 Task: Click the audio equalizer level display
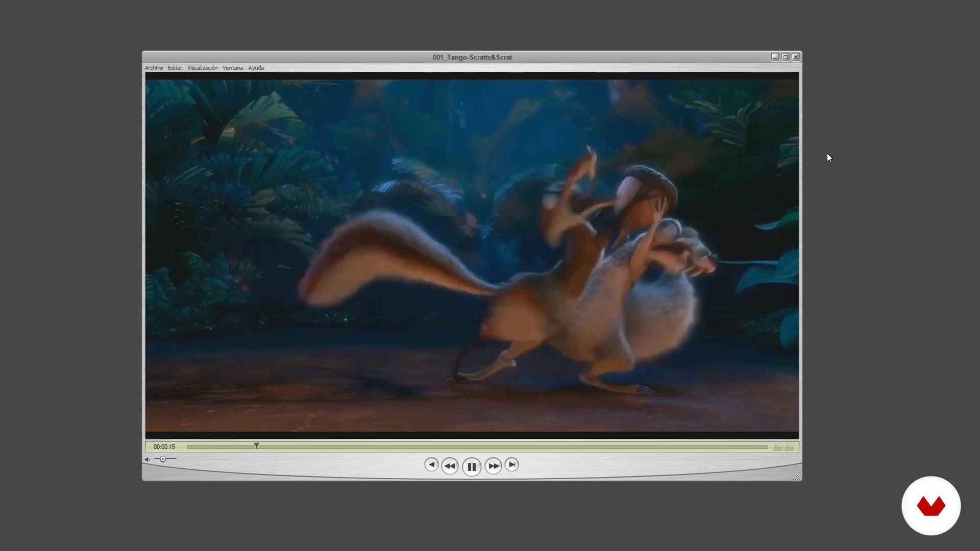(x=783, y=447)
